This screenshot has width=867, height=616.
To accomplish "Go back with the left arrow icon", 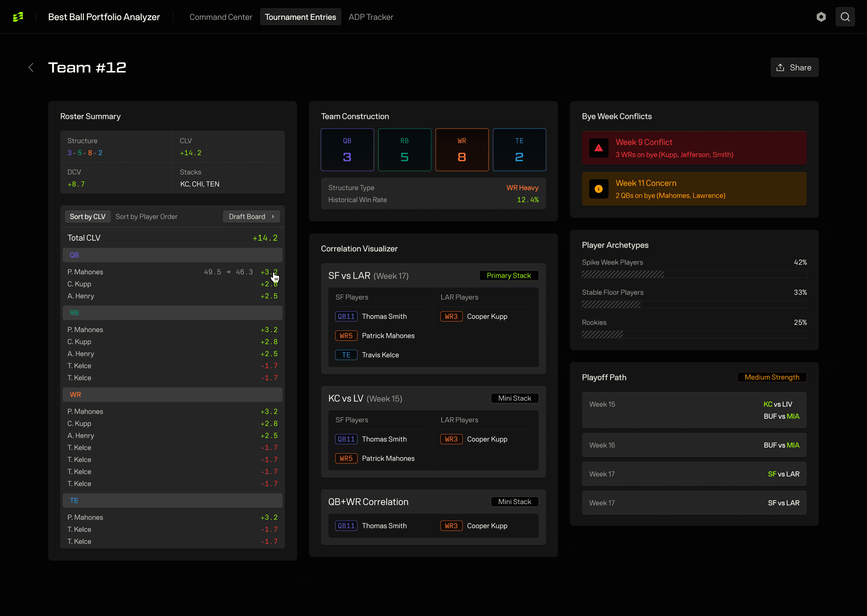I will 31,67.
